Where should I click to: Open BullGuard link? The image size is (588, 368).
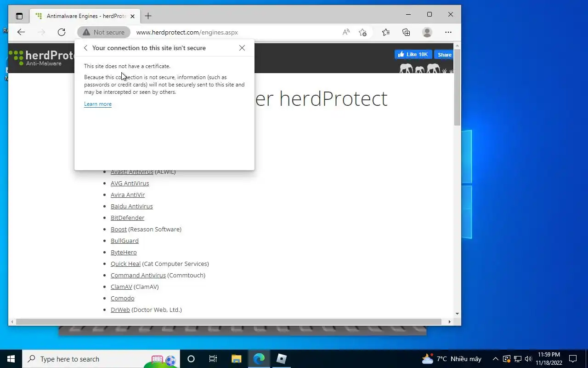(124, 241)
